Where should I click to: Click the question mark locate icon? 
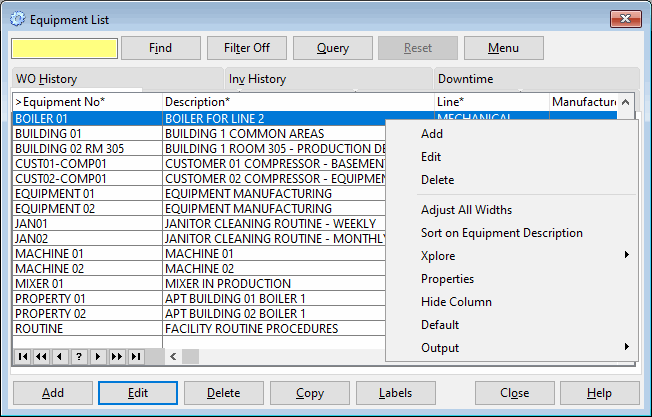click(x=78, y=356)
